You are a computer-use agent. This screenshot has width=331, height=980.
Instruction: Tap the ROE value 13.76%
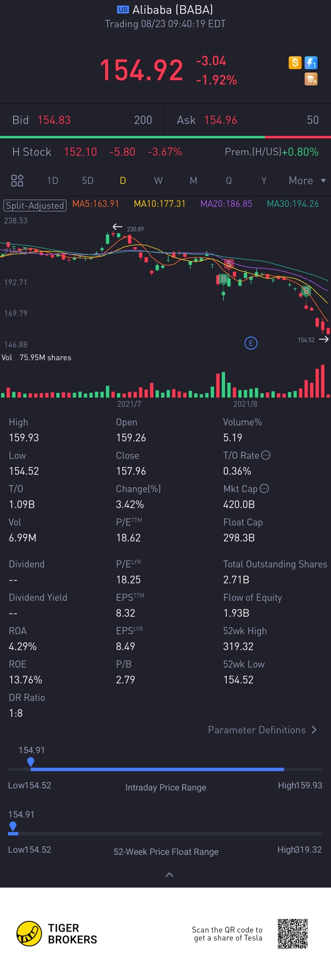pyautogui.click(x=25, y=680)
